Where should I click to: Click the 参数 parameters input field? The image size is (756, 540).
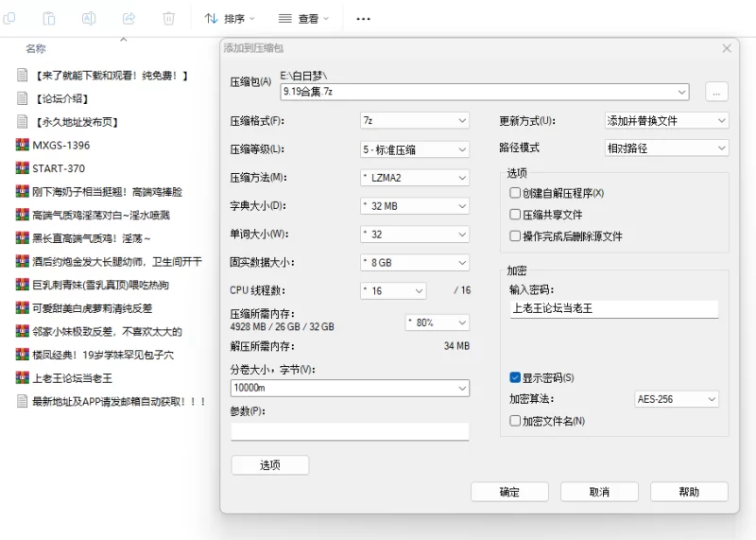point(350,431)
